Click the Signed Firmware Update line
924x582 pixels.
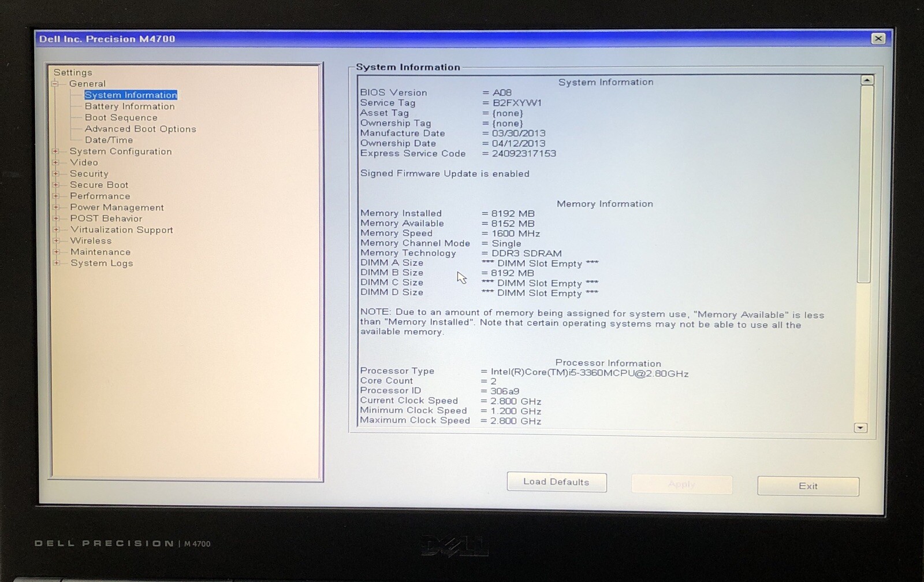(x=445, y=173)
